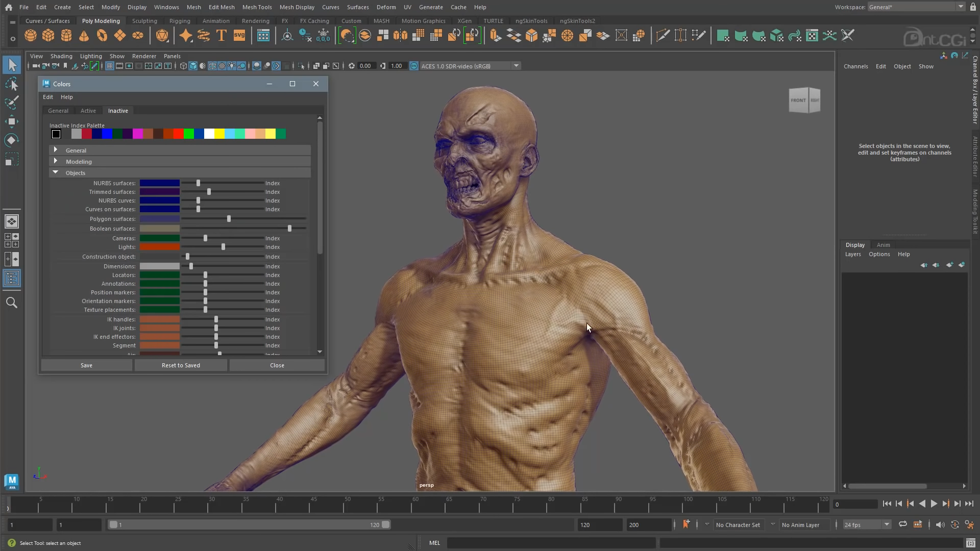
Task: Activate the Scale tool in the toolbox
Action: tap(12, 160)
